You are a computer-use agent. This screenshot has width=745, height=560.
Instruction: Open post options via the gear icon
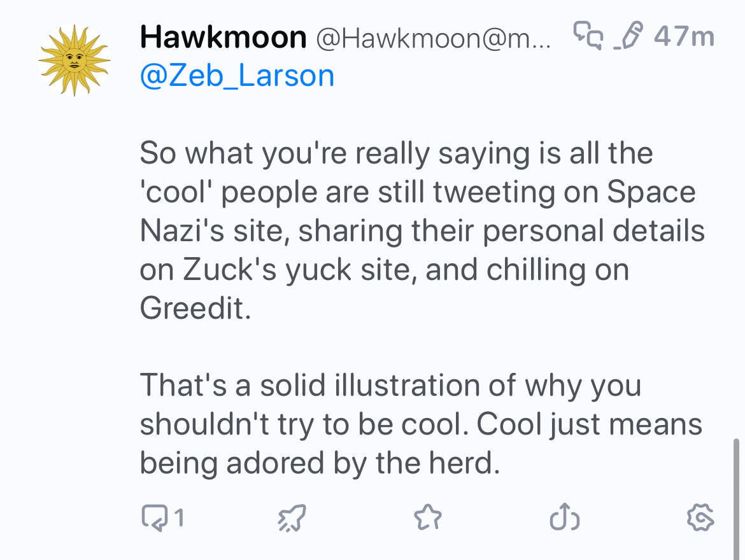tap(700, 518)
